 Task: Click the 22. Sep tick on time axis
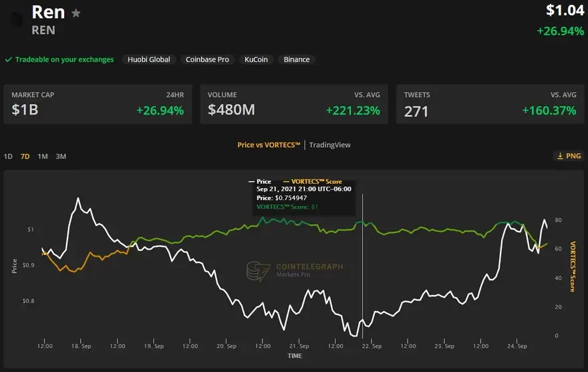[372, 346]
